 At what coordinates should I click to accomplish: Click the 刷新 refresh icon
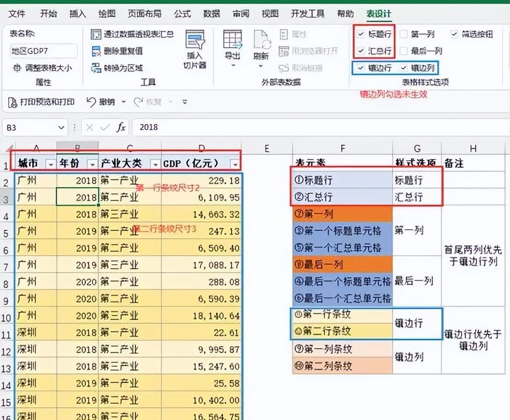(261, 40)
